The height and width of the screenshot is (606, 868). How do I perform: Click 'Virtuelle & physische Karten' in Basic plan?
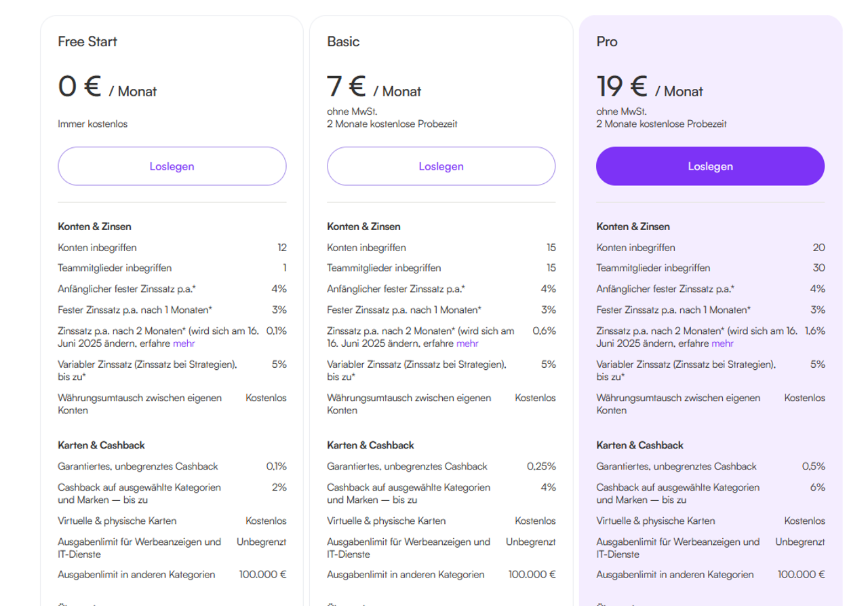coord(387,521)
